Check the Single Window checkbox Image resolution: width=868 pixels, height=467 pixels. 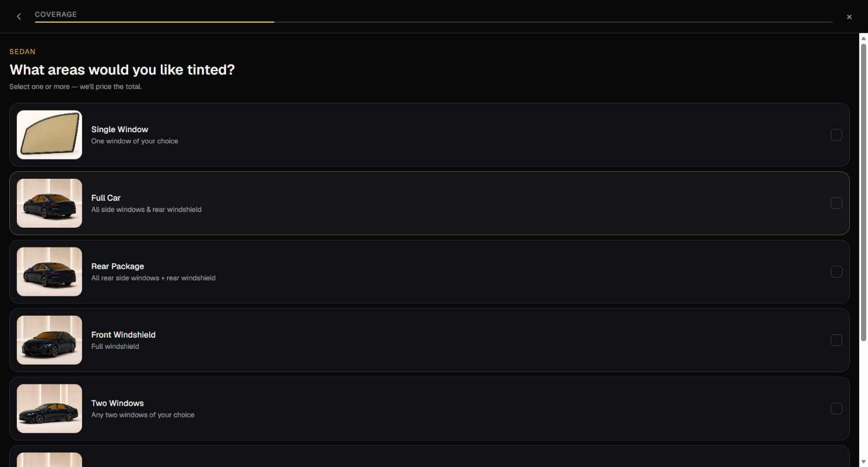[x=836, y=135]
